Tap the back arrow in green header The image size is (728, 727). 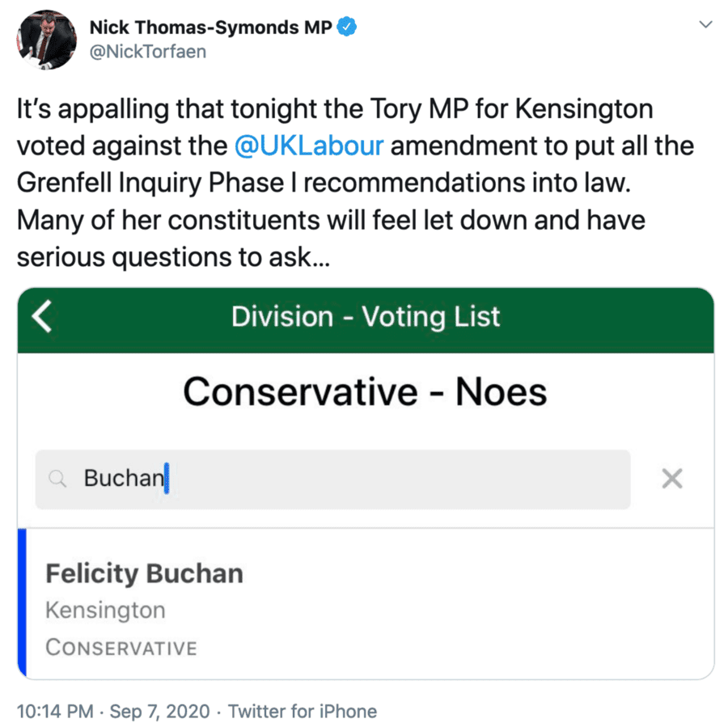pyautogui.click(x=43, y=316)
